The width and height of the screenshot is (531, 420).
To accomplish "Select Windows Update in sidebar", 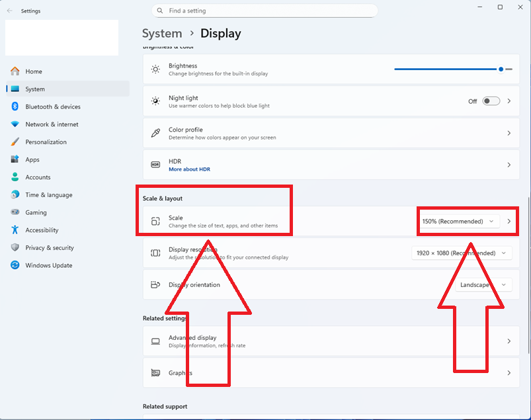I will (67, 265).
